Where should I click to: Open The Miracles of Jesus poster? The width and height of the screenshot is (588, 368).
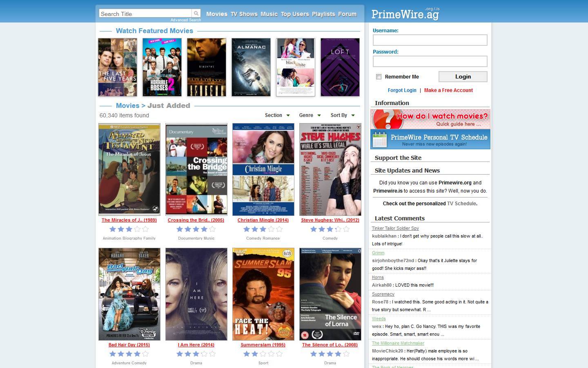coord(129,170)
